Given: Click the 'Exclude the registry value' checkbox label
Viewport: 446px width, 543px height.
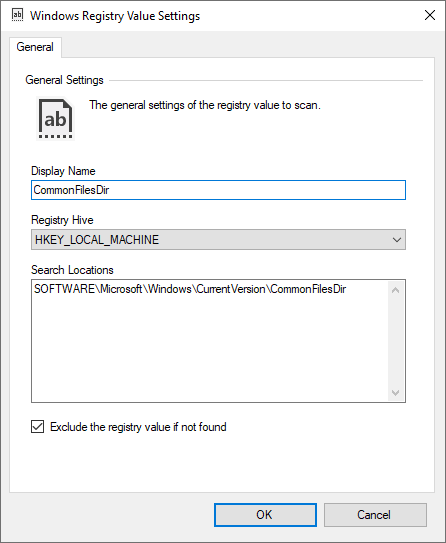Looking at the screenshot, I should click(x=138, y=427).
